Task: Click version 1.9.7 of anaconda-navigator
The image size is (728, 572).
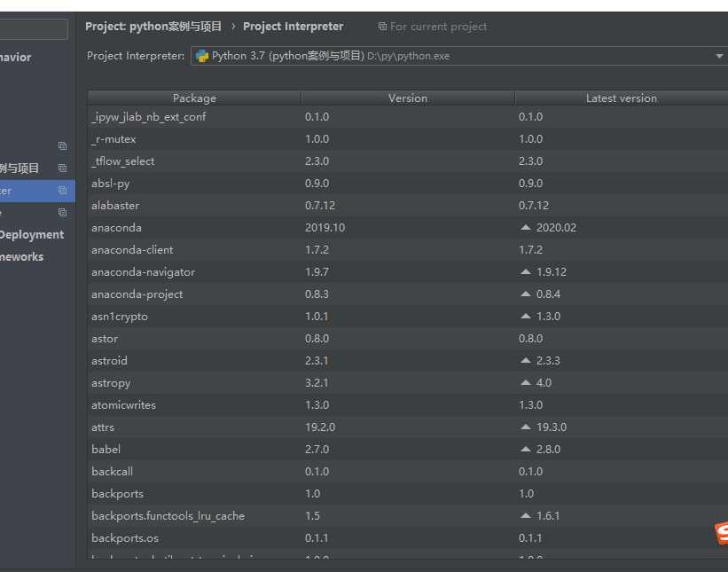Action: pos(317,272)
